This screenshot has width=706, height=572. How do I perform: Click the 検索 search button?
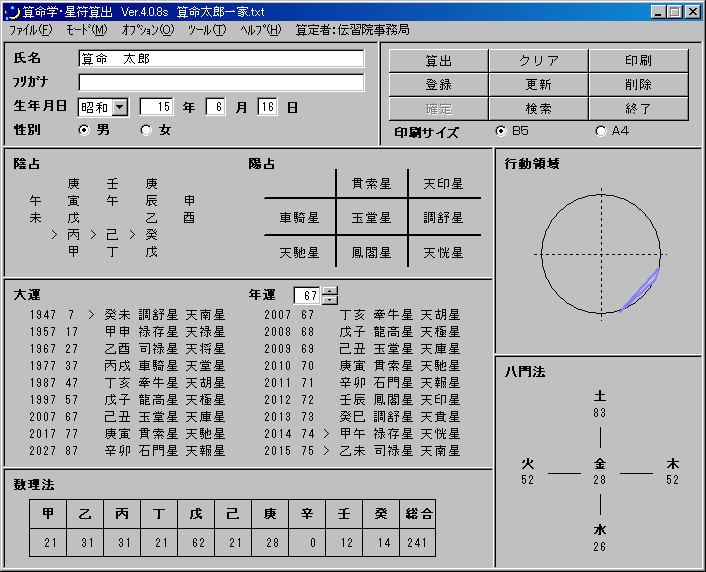click(x=539, y=109)
